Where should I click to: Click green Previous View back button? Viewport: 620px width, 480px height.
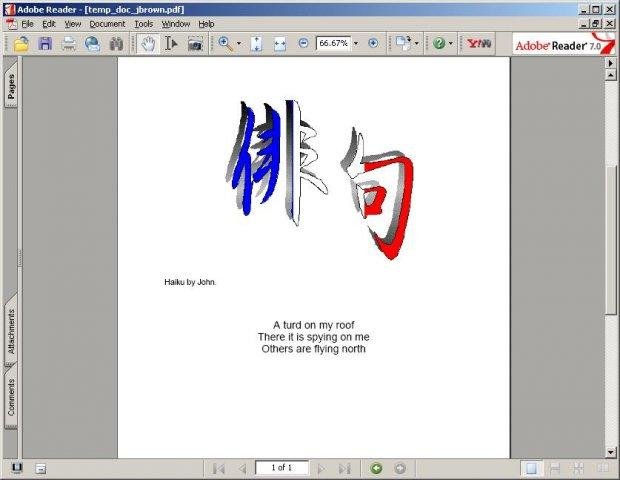pos(376,469)
